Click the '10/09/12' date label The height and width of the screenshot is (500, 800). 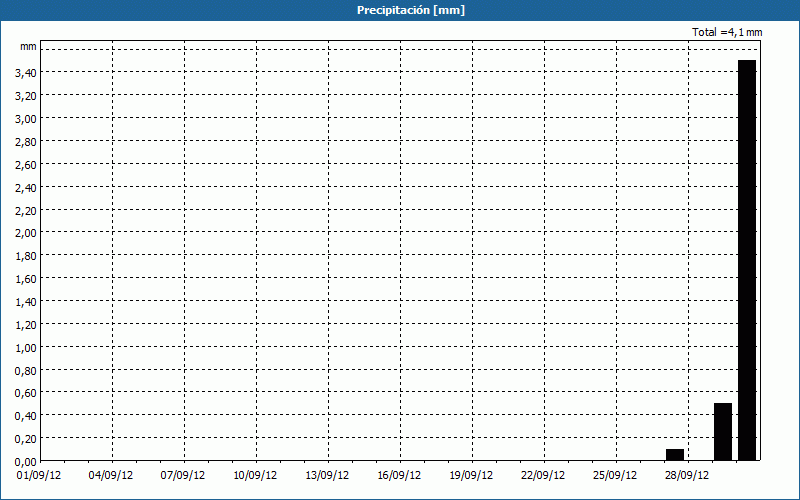coord(255,475)
